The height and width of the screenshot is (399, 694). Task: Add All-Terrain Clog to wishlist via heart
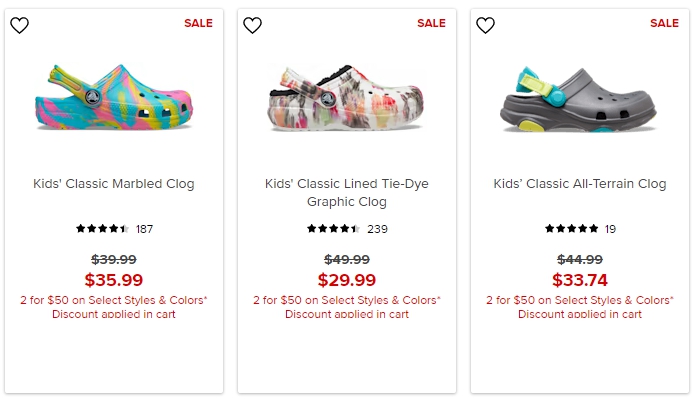coord(485,25)
